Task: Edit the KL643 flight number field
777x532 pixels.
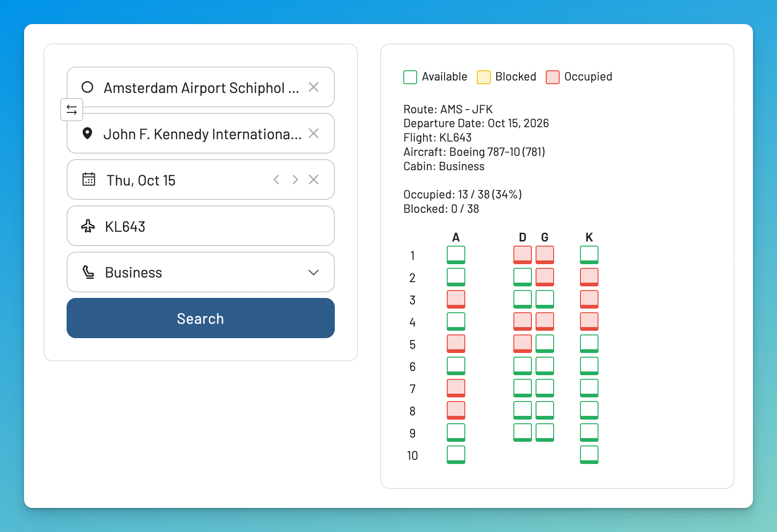Action: (x=201, y=226)
